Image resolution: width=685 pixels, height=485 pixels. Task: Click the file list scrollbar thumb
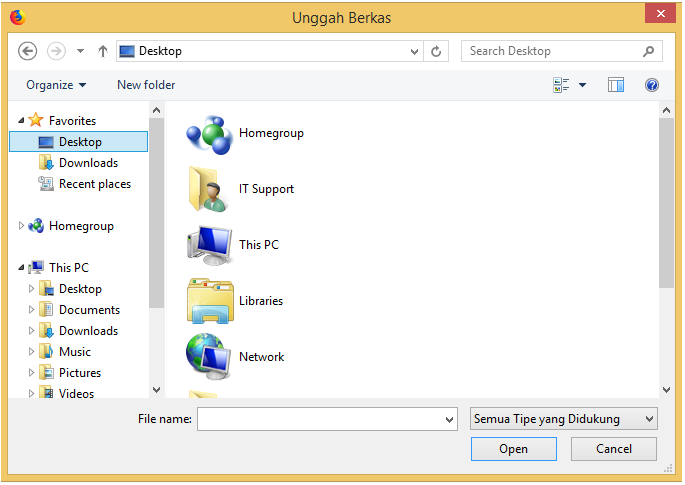(666, 203)
